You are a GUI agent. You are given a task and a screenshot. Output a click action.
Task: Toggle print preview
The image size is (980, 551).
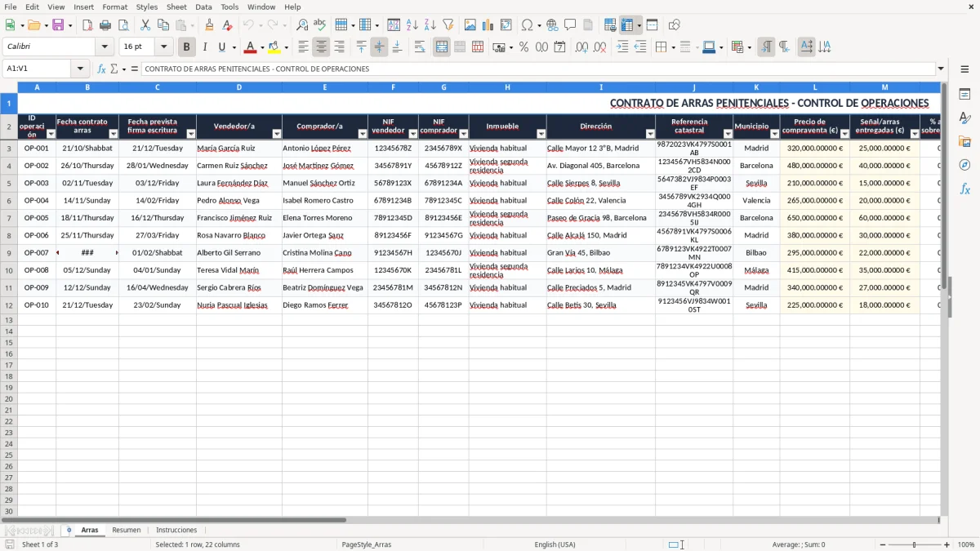123,25
